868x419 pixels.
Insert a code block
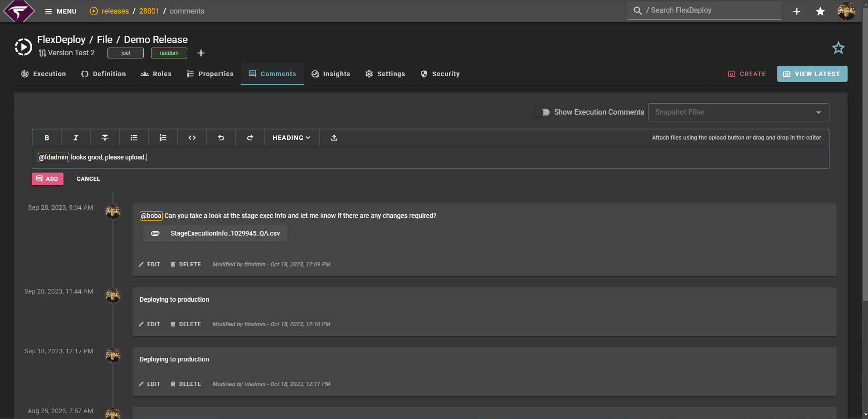(x=192, y=138)
